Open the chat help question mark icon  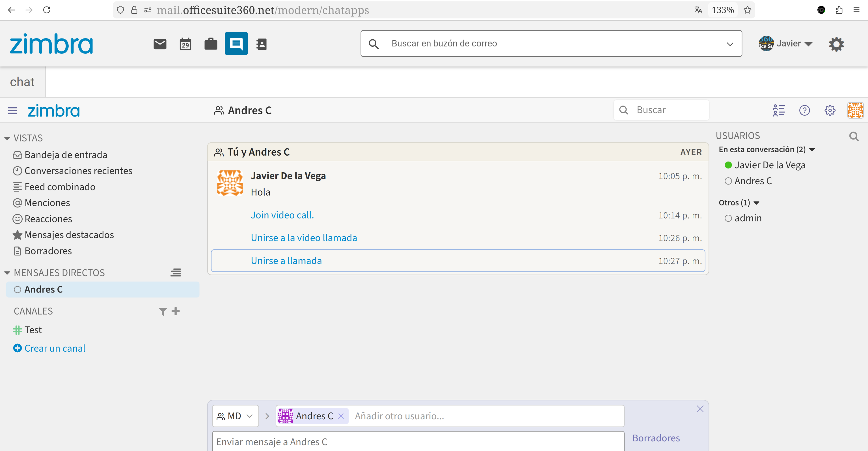(x=804, y=110)
